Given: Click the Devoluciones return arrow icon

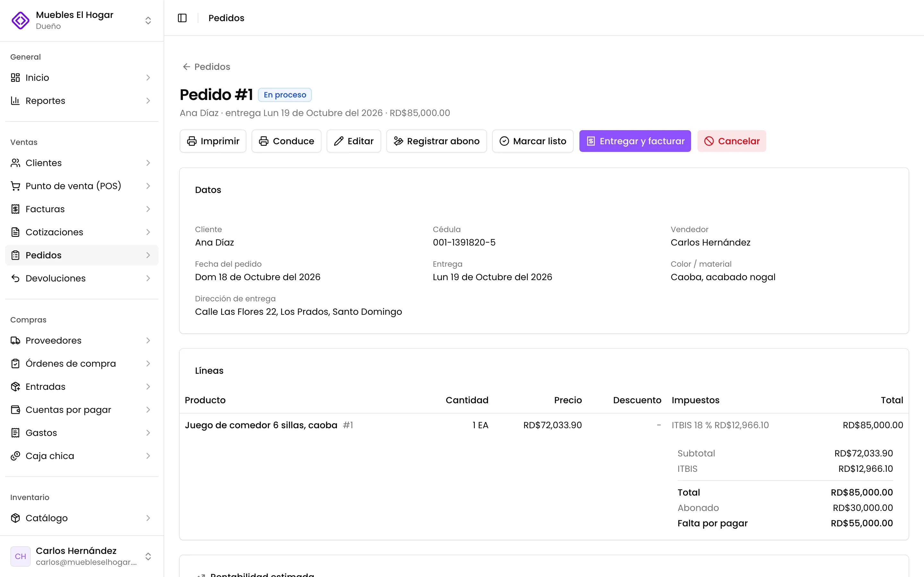Looking at the screenshot, I should 15,278.
